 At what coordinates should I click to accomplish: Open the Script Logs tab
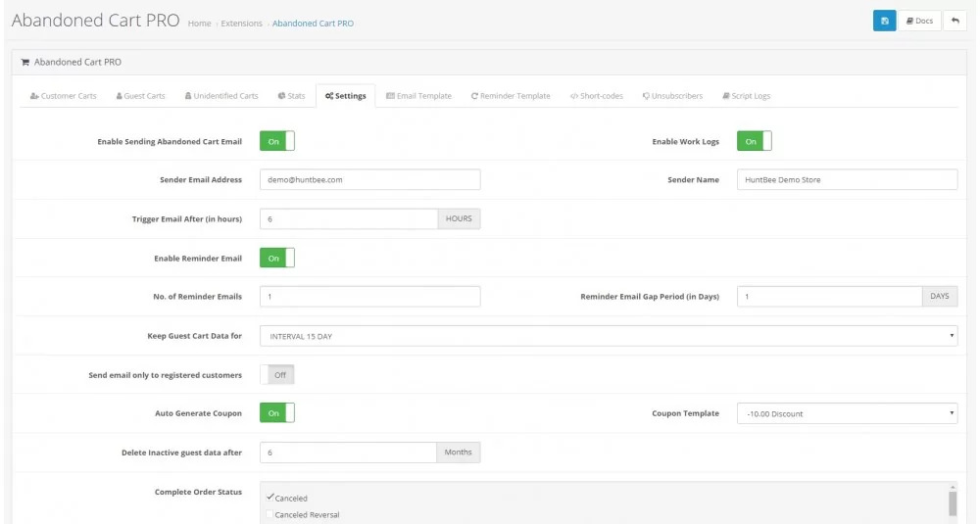(746, 96)
